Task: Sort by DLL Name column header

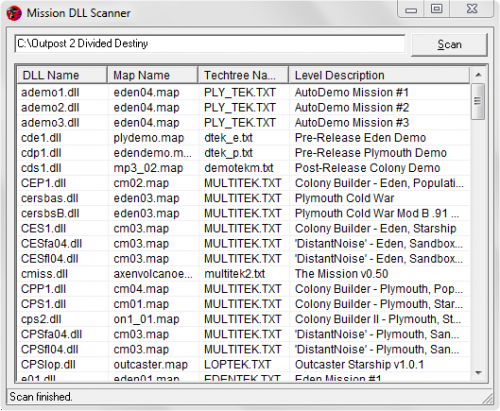Action: point(62,75)
